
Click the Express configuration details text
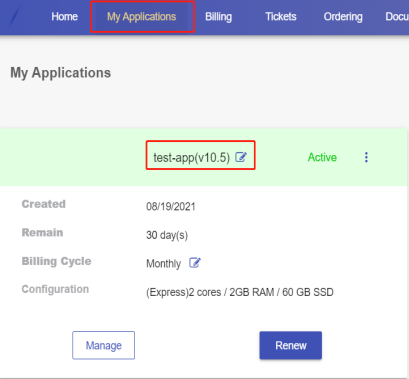coord(240,292)
